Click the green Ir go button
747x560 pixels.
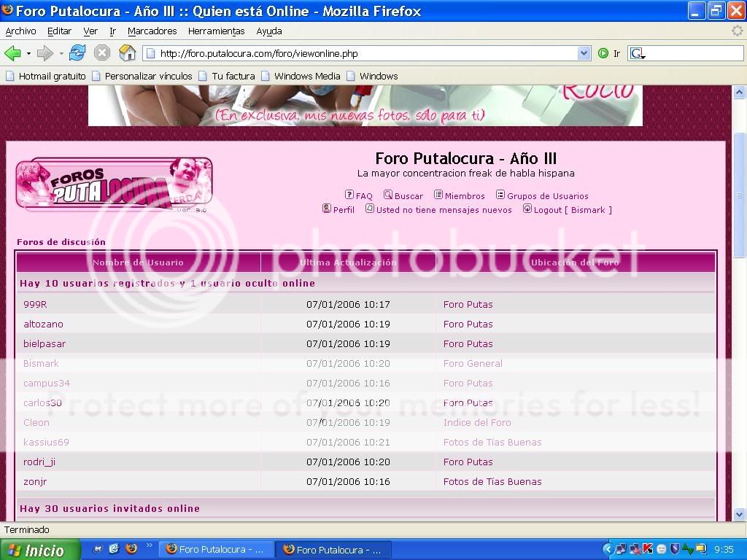click(603, 53)
